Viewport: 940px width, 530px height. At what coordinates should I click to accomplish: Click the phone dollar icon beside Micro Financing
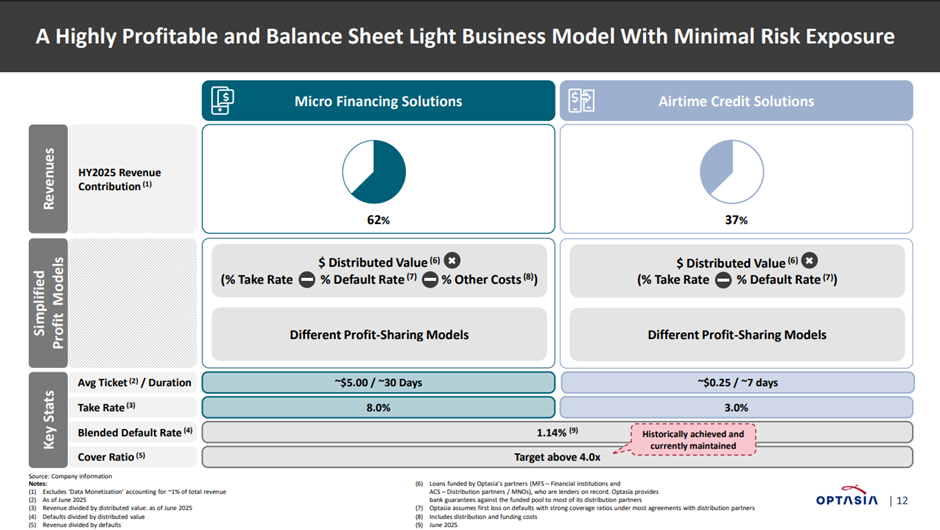click(x=221, y=101)
